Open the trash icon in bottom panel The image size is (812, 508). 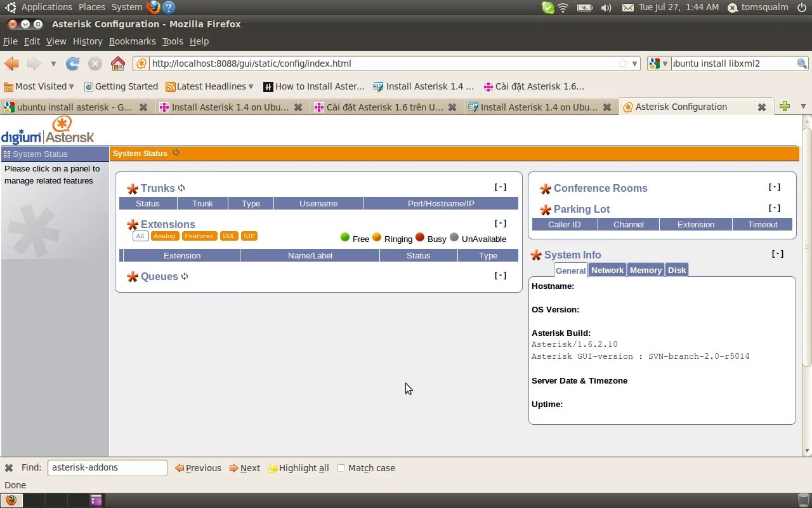(x=803, y=500)
